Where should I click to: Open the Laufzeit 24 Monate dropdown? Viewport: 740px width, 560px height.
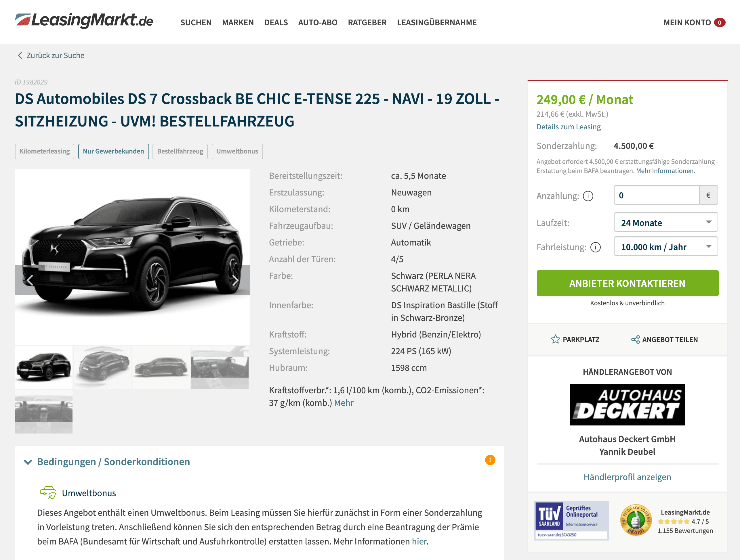pos(666,222)
